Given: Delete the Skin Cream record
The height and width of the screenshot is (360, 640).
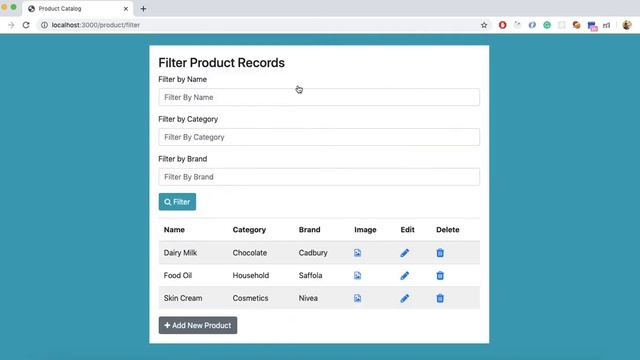Looking at the screenshot, I should (440, 298).
